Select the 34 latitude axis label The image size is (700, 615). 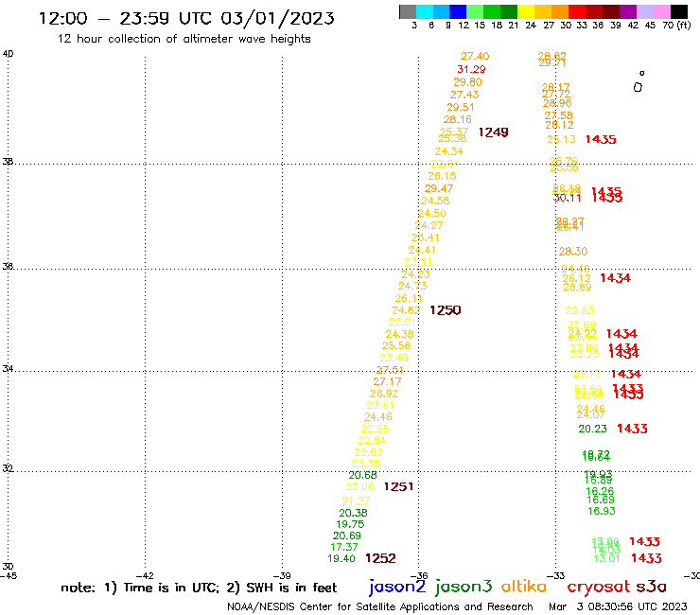tap(8, 369)
